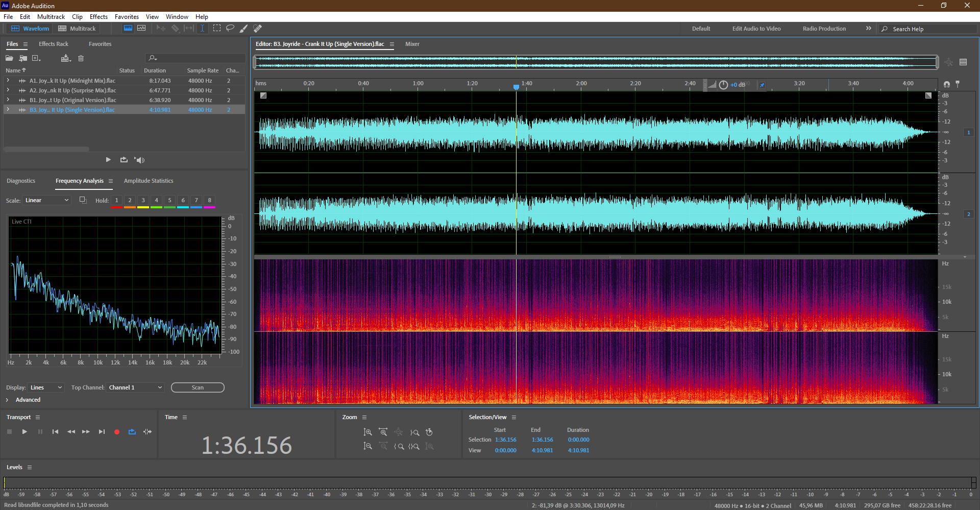980x510 pixels.
Task: Select the Spot Healing Brush tool
Action: [258, 29]
